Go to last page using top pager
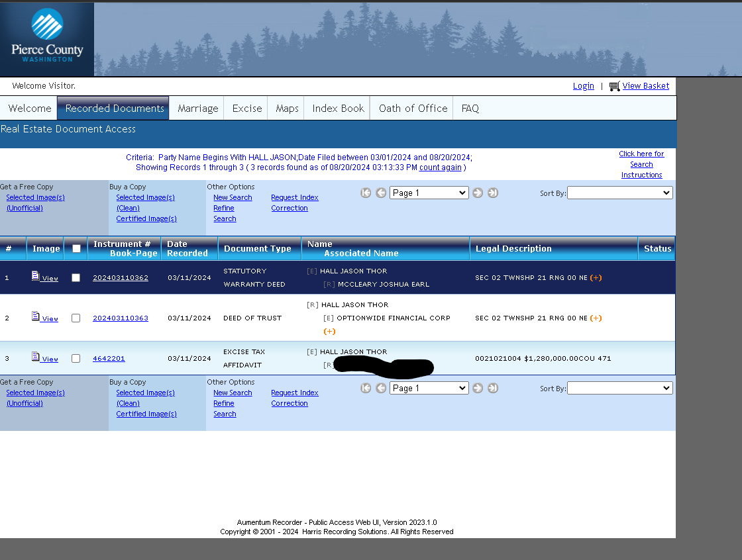 click(x=493, y=193)
